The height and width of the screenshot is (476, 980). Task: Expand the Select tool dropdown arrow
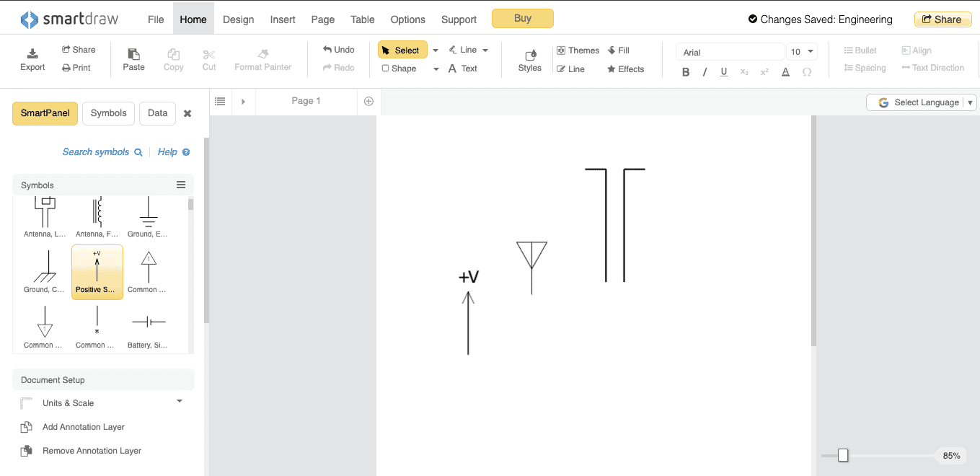436,50
